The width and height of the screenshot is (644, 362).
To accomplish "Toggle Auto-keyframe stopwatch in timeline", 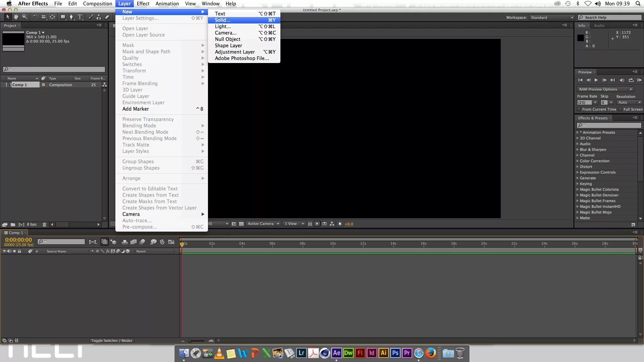I will [162, 242].
